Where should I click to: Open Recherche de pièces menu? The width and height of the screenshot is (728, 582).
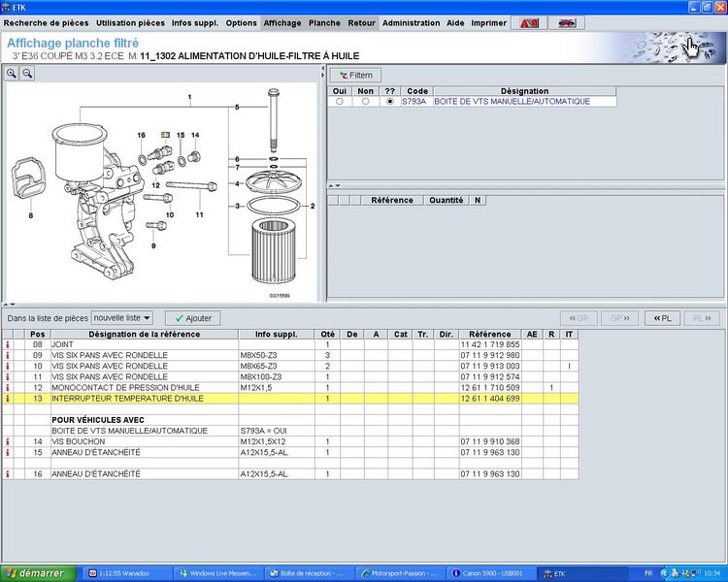46,22
